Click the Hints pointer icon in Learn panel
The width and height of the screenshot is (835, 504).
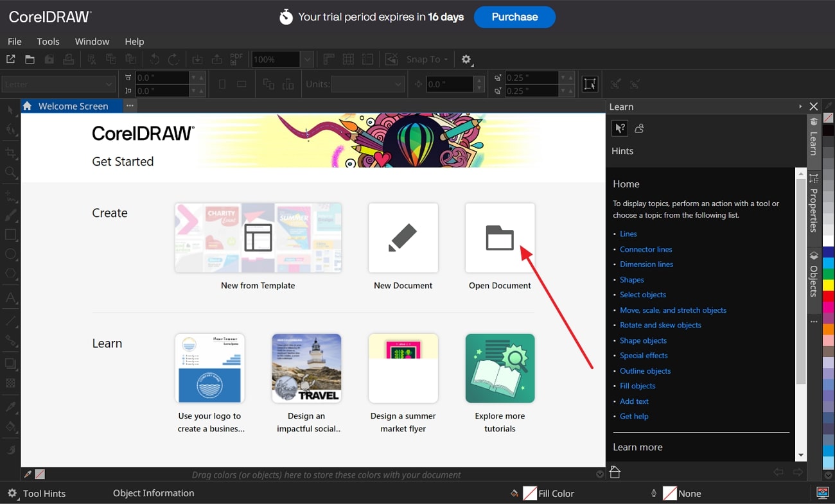tap(619, 128)
